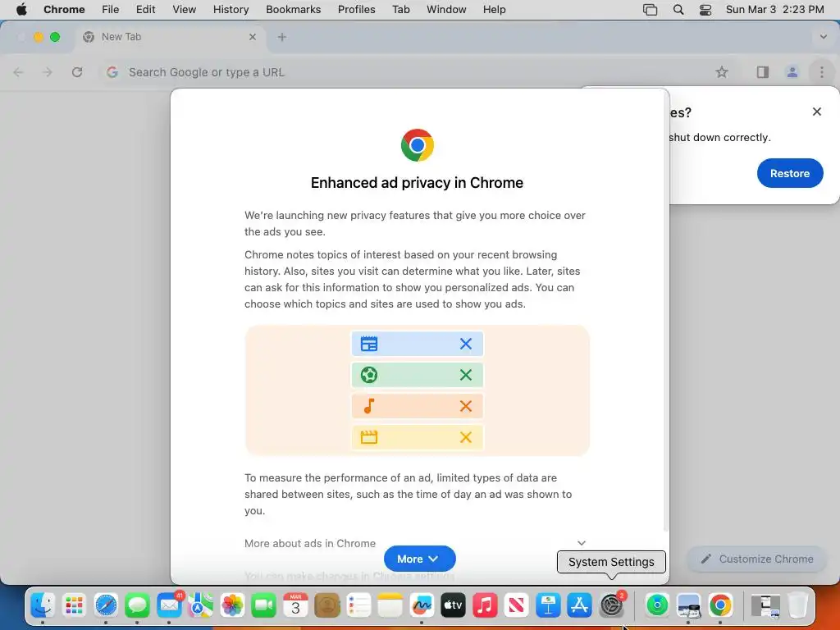Image resolution: width=840 pixels, height=630 pixels.
Task: Open the View menu
Action: pyautogui.click(x=184, y=9)
